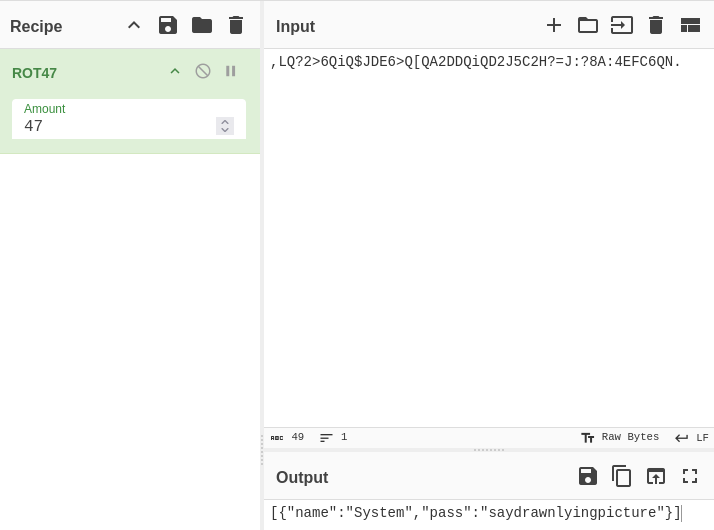Reset pane layout
Screen dimensions: 714x530
pos(690,25)
